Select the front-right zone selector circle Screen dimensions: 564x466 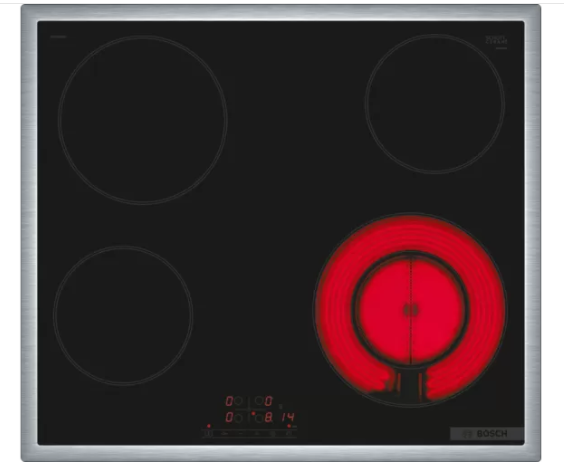point(259,418)
